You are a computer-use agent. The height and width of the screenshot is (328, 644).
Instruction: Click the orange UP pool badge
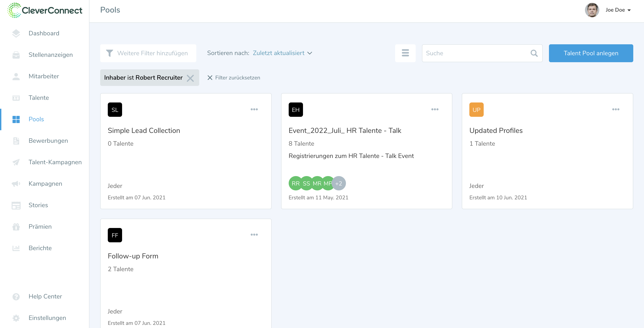pos(476,110)
